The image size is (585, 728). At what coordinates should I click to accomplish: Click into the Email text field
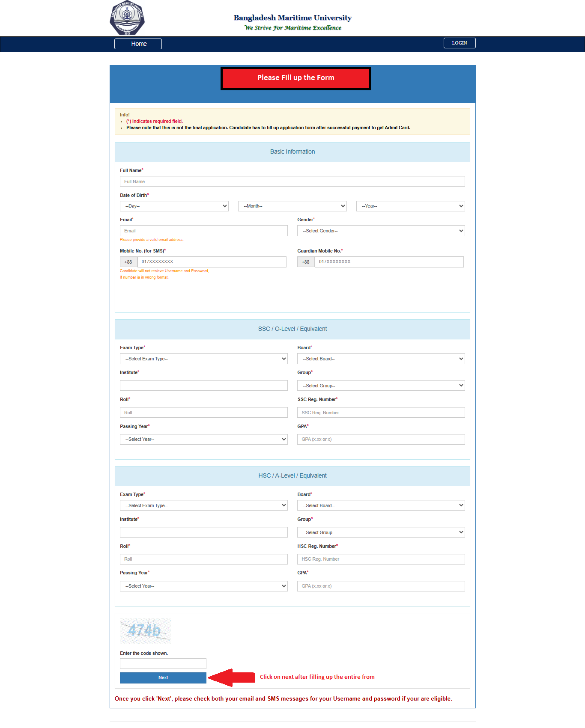[x=203, y=231]
